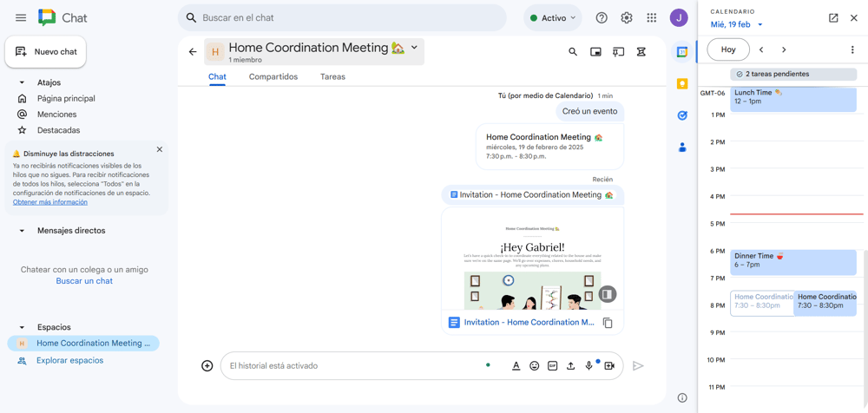Open the invitation document preview thumbnail
Viewport: 868px width, 413px height.
533,259
